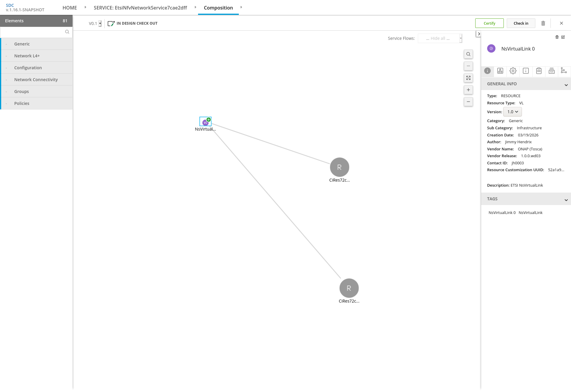Go to the HOME breadcrumb
Image resolution: width=571 pixels, height=392 pixels.
click(70, 8)
